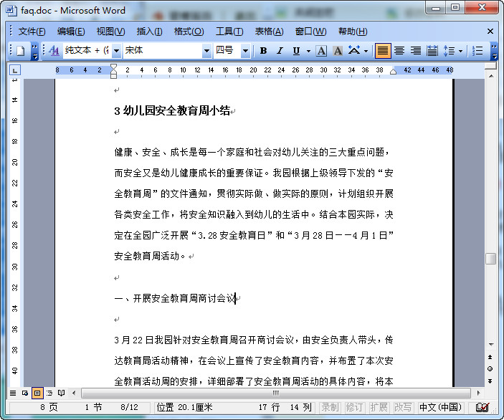Toggle Underline formatting
The image size is (504, 420).
[296, 51]
